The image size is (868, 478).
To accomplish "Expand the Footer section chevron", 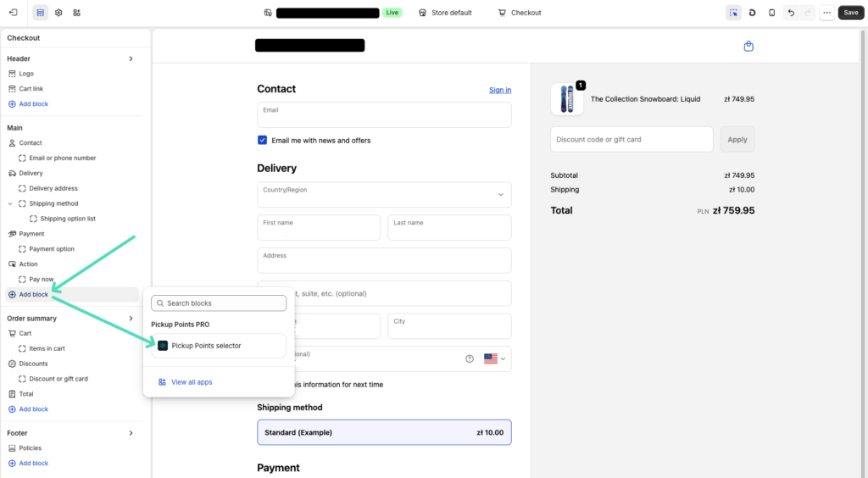I will (x=131, y=433).
